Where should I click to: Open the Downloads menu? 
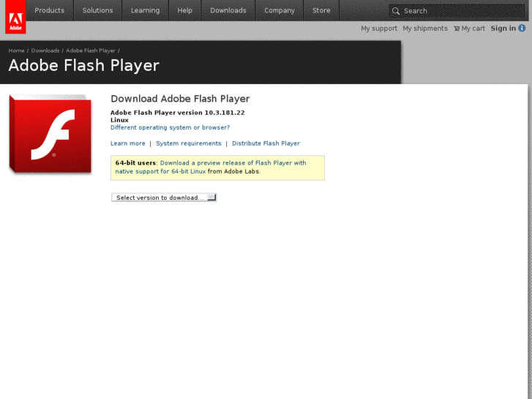click(228, 10)
